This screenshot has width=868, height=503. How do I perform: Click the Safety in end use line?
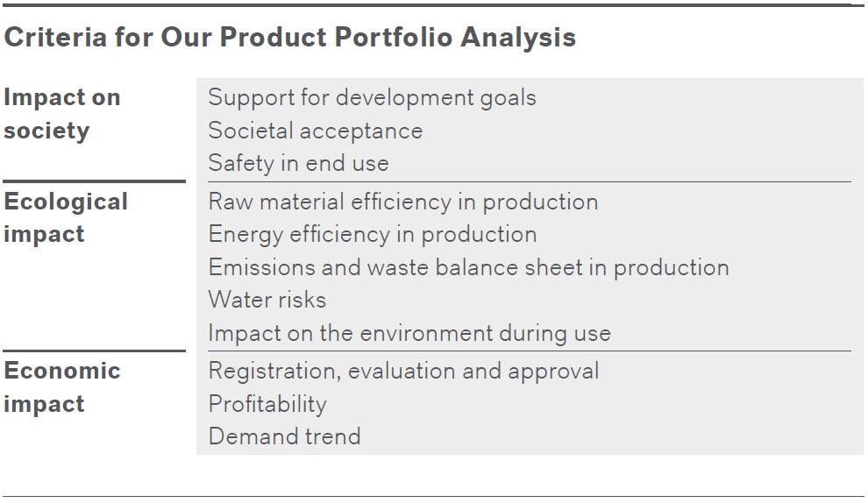click(x=298, y=163)
